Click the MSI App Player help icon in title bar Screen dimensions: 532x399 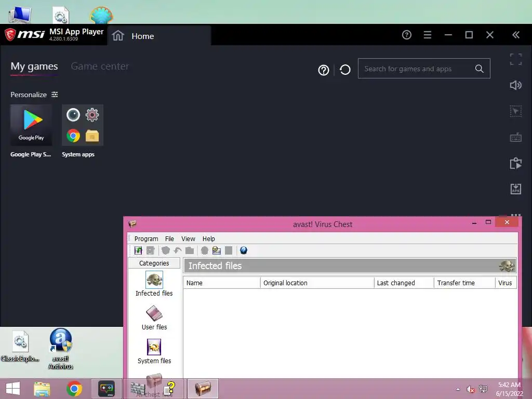(406, 35)
